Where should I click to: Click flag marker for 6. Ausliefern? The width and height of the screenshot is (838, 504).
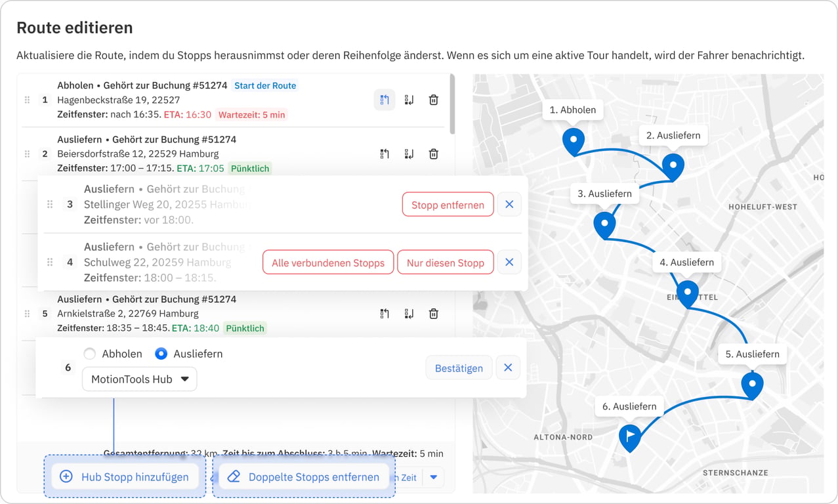click(x=630, y=438)
